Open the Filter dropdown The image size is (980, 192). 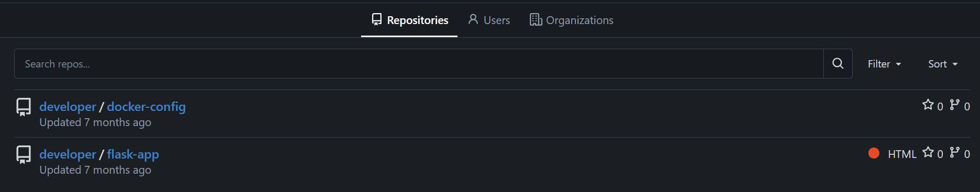(x=885, y=64)
